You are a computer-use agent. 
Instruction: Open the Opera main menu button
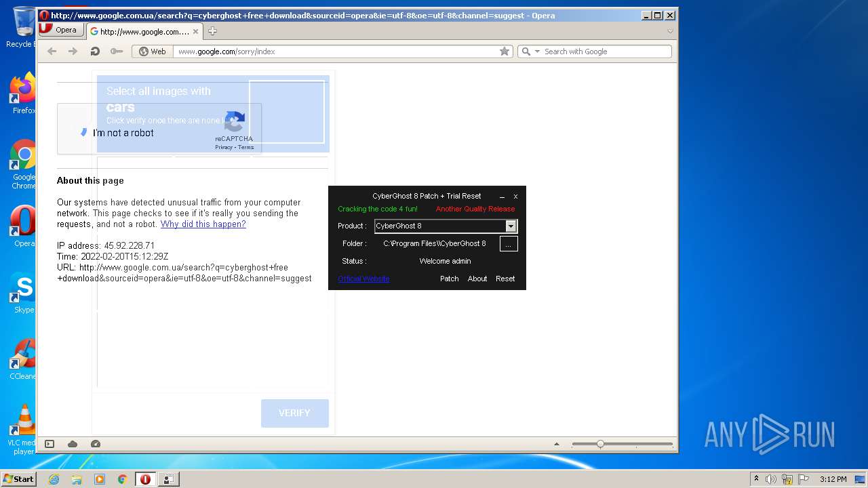tap(60, 30)
